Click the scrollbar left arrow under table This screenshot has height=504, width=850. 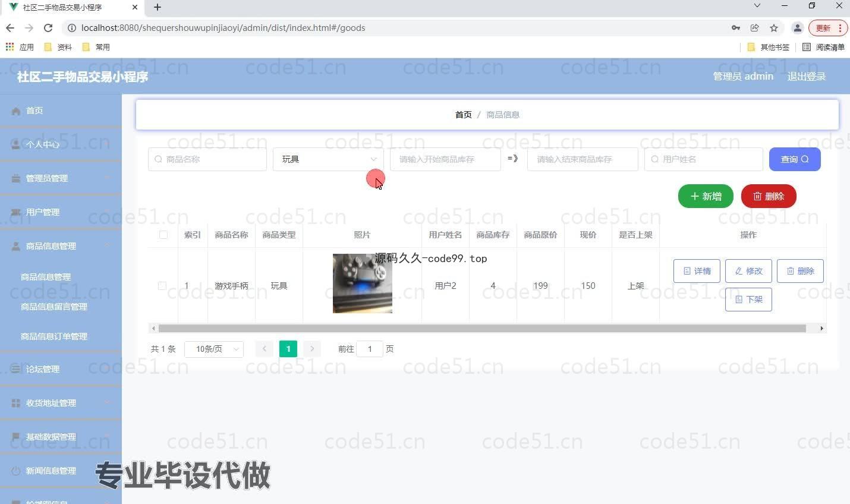pos(153,328)
